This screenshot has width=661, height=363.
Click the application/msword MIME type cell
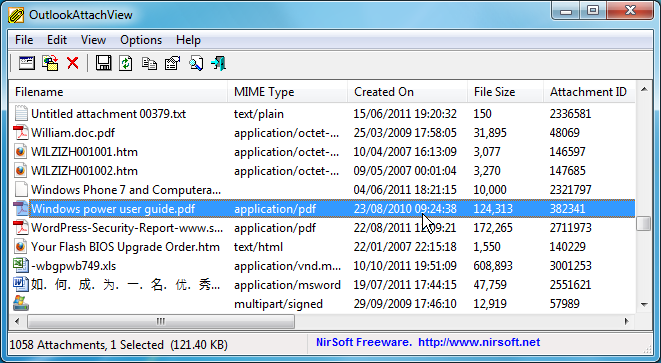[287, 285]
